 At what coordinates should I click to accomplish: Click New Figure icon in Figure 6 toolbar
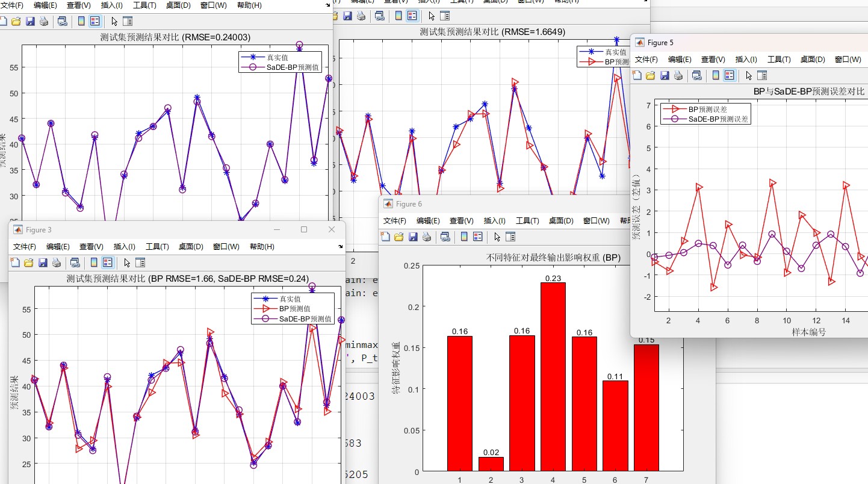click(386, 237)
